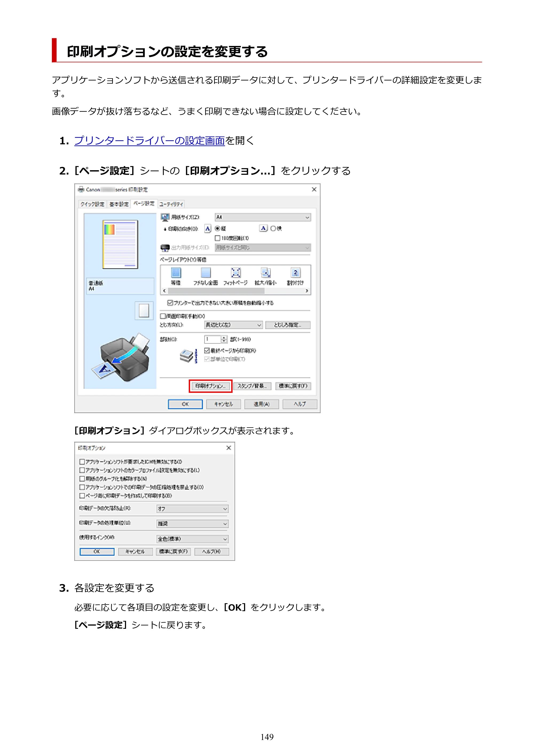Select the ページ設定 tab
534x756 pixels.
point(144,203)
